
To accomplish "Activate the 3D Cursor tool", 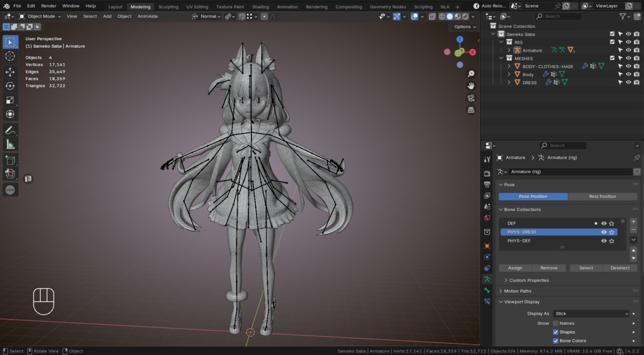I will (x=10, y=56).
